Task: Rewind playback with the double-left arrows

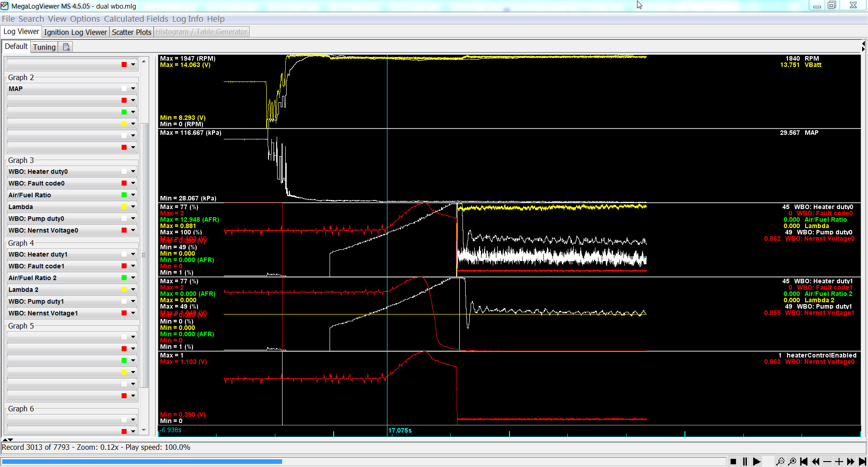Action: pos(816,462)
